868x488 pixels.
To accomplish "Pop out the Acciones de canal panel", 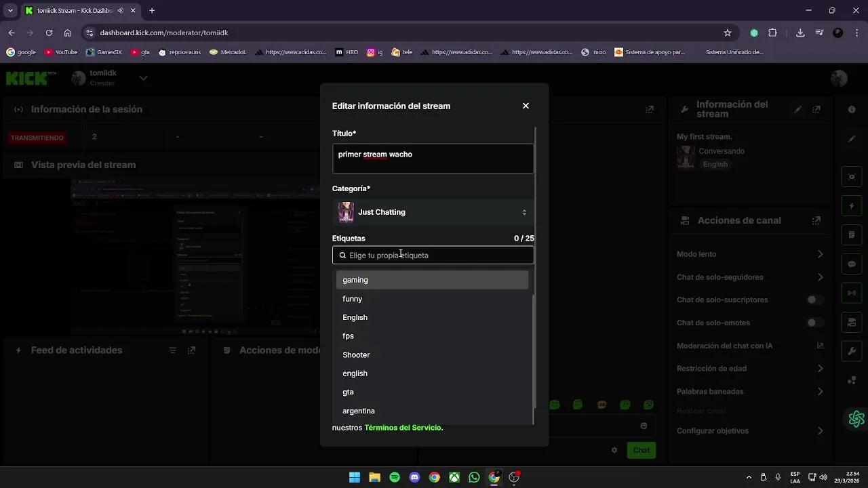I will 816,220.
